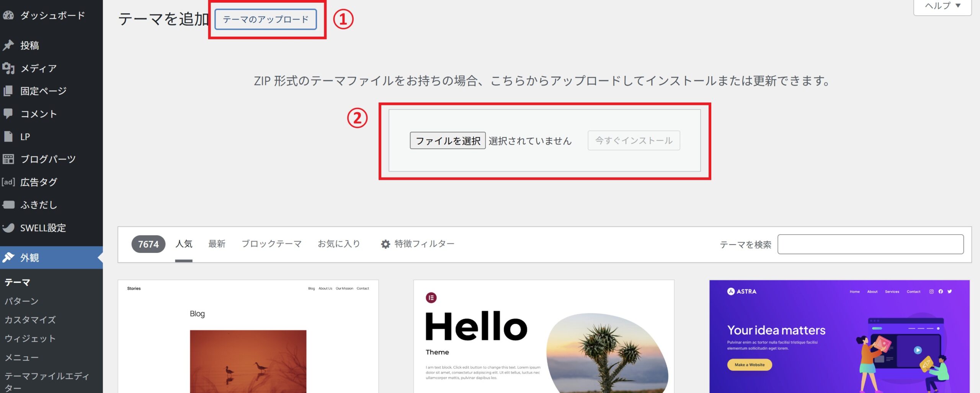The width and height of the screenshot is (980, 393).
Task: Click the テーマを検索 search field
Action: point(870,244)
